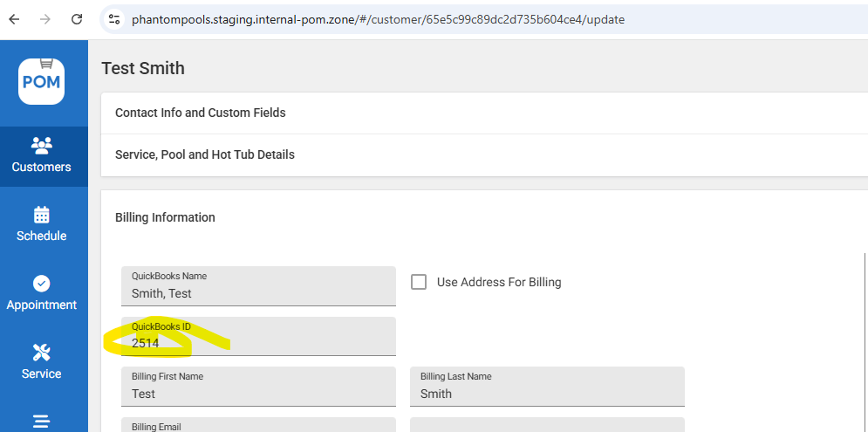This screenshot has width=868, height=432.
Task: Expand Service, Pool and Hot Tub Details
Action: [205, 154]
